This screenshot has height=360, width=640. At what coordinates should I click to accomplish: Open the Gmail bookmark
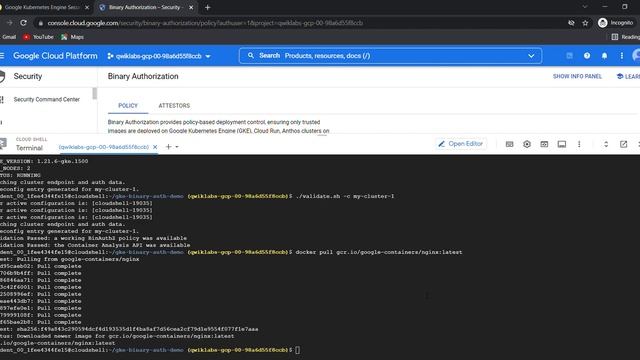[8, 37]
